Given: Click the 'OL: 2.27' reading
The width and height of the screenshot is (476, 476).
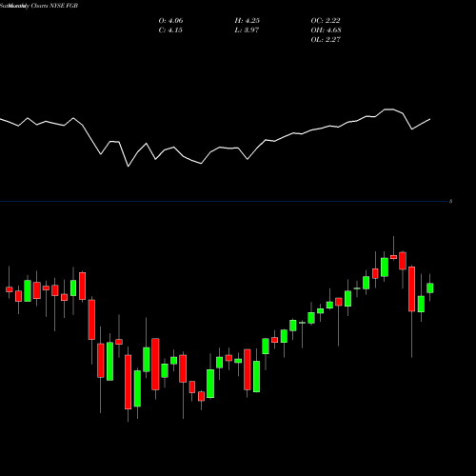Looking at the screenshot, I should 326,40.
